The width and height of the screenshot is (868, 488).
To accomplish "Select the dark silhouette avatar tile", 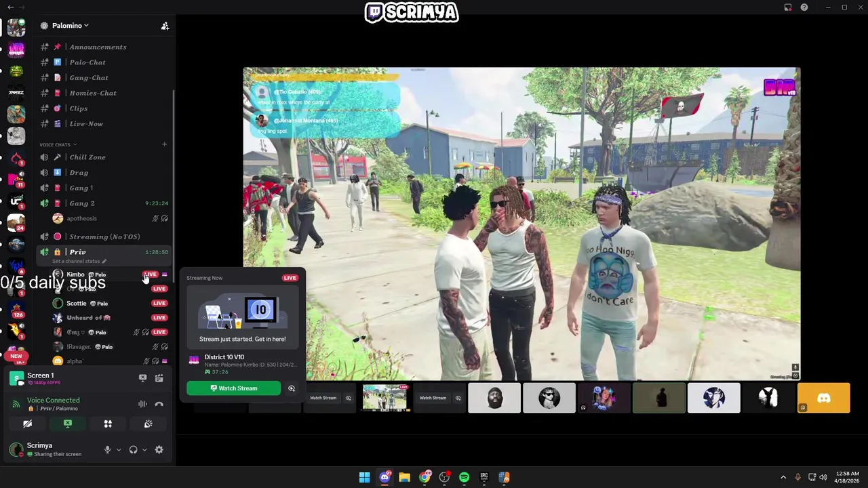I will point(659,398).
